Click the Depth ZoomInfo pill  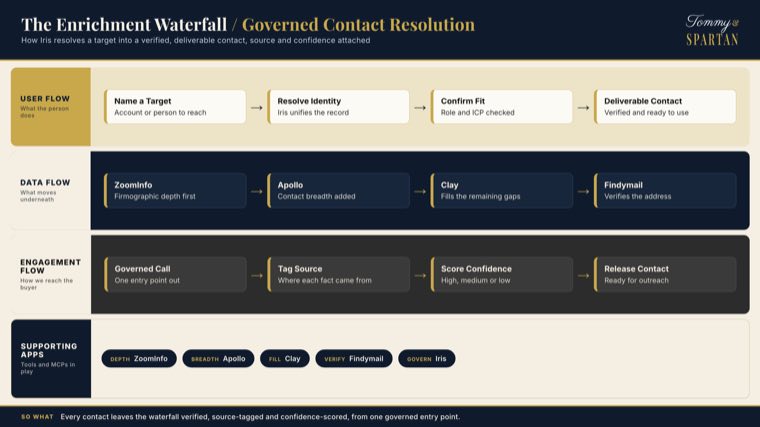coord(139,359)
